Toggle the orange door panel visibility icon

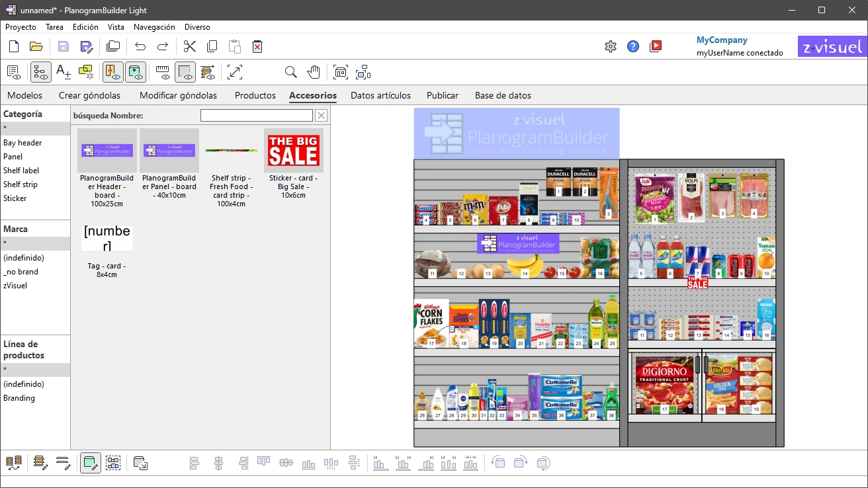click(112, 72)
